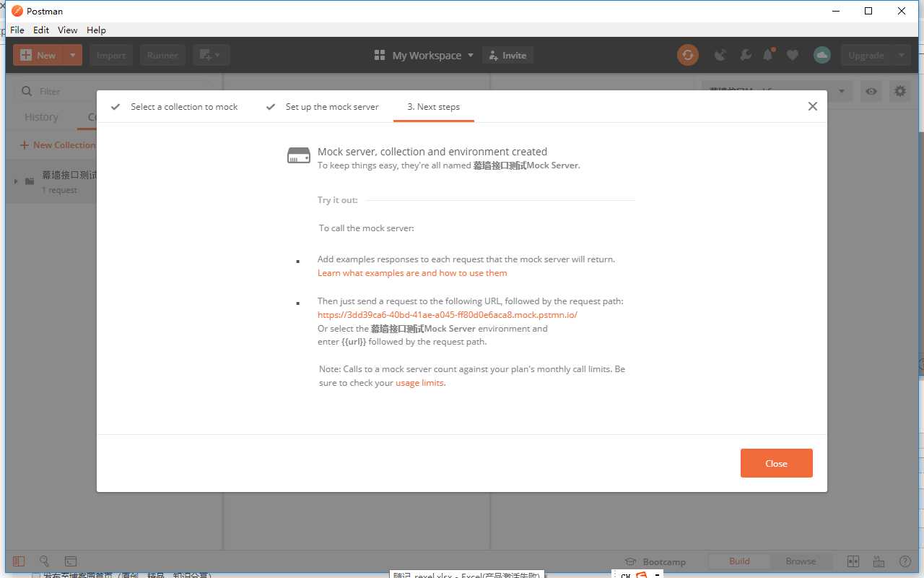Open the notifications bell icon
Screen dimensions: 924x578
[769, 55]
